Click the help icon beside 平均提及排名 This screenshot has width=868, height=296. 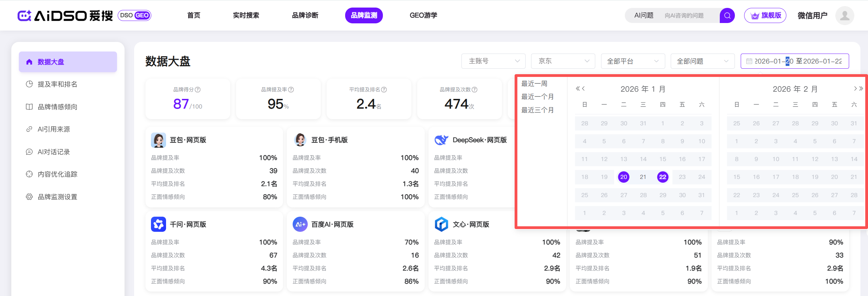coord(384,90)
